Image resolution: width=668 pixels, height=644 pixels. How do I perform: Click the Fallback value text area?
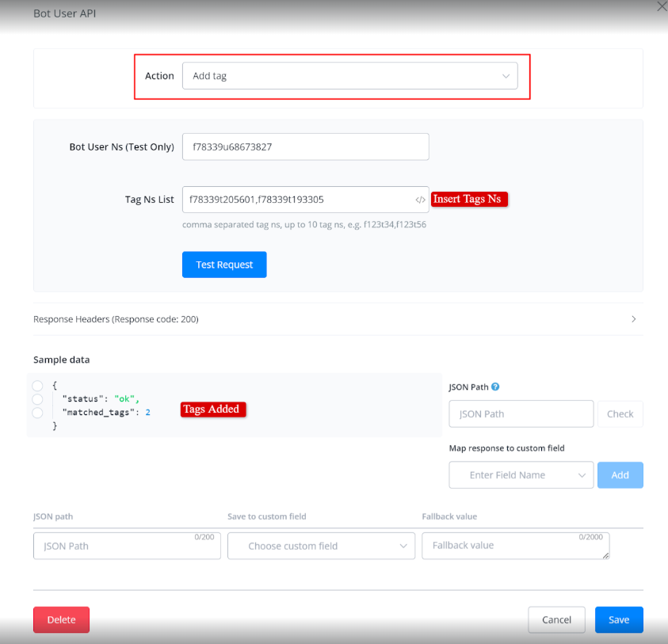515,546
